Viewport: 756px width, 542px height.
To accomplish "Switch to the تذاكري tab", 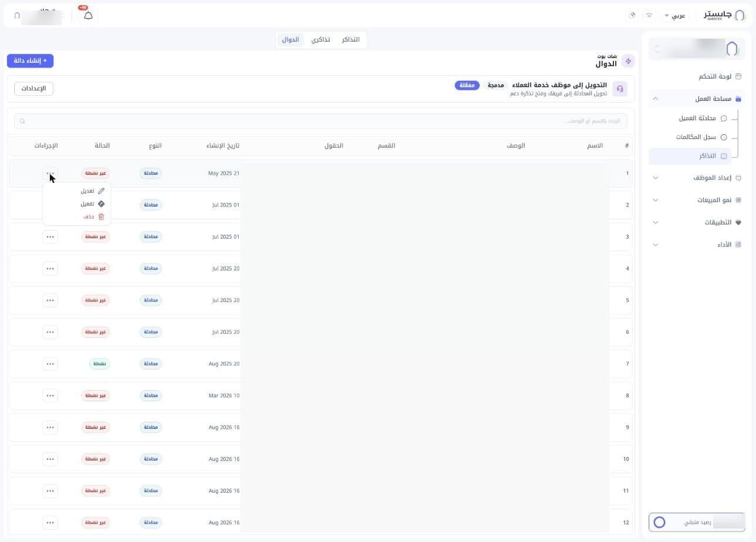I will tap(320, 40).
